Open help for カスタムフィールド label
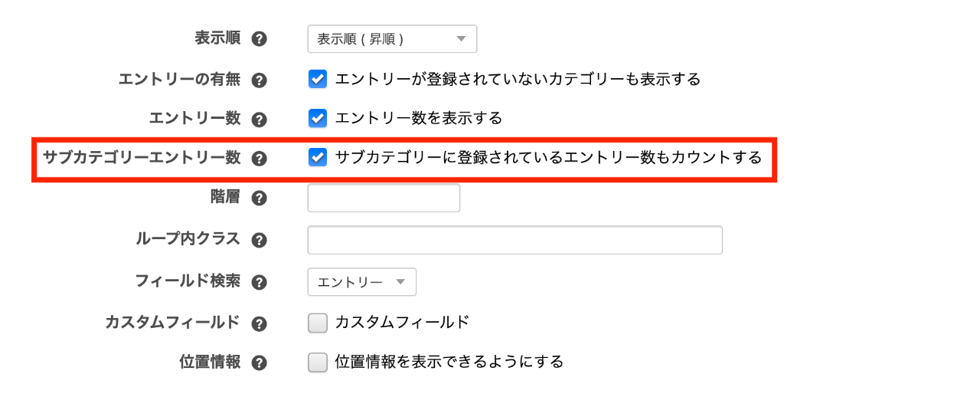The image size is (980, 397). click(x=260, y=323)
